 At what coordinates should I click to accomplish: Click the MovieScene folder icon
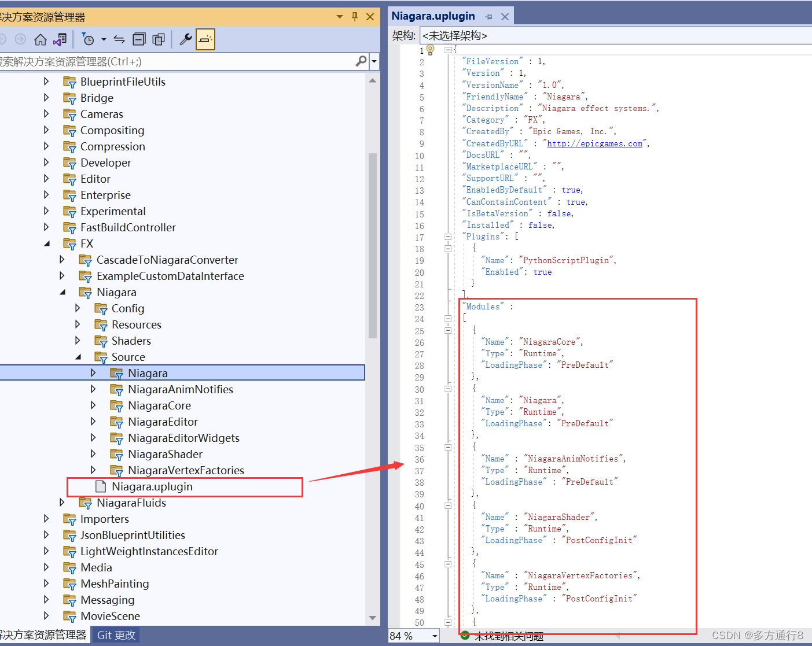click(70, 617)
